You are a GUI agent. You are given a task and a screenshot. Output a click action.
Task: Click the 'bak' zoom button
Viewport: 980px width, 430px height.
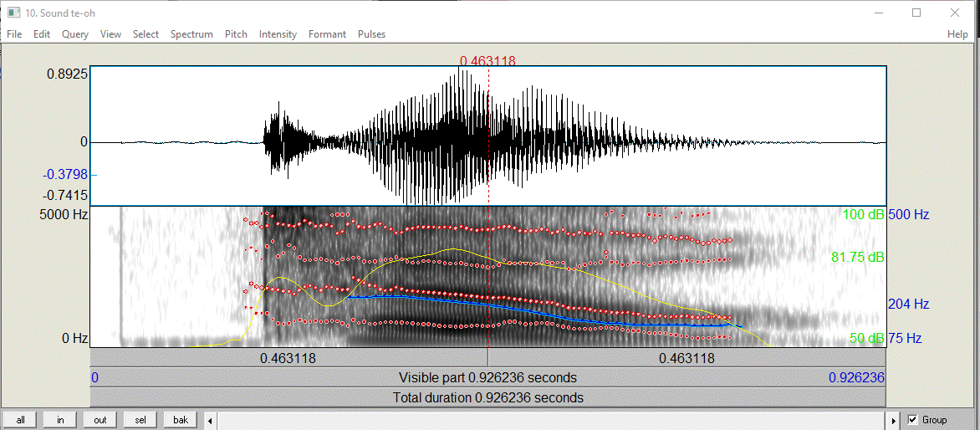pyautogui.click(x=181, y=419)
